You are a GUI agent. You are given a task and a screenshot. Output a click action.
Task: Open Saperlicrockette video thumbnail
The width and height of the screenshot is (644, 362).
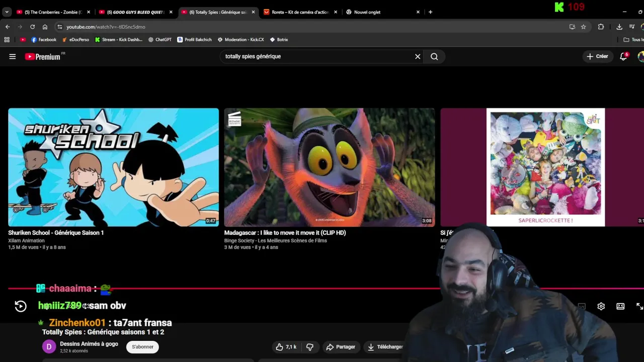point(542,167)
